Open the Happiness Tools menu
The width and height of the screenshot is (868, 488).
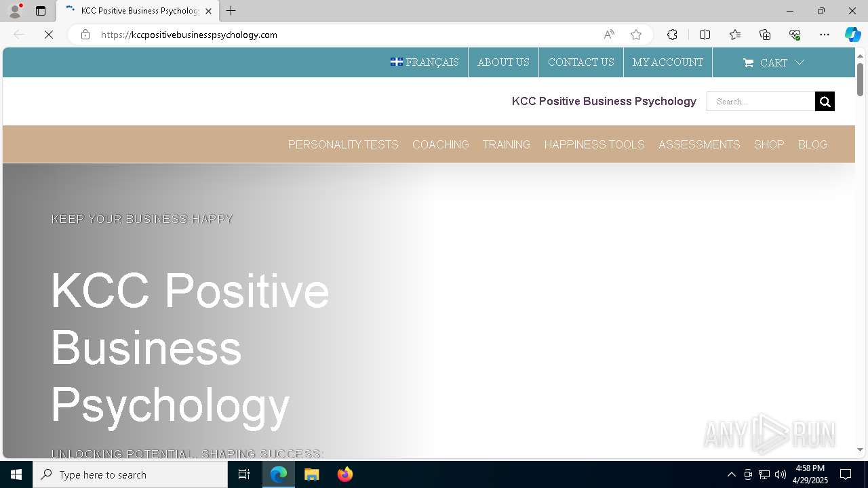click(x=595, y=144)
